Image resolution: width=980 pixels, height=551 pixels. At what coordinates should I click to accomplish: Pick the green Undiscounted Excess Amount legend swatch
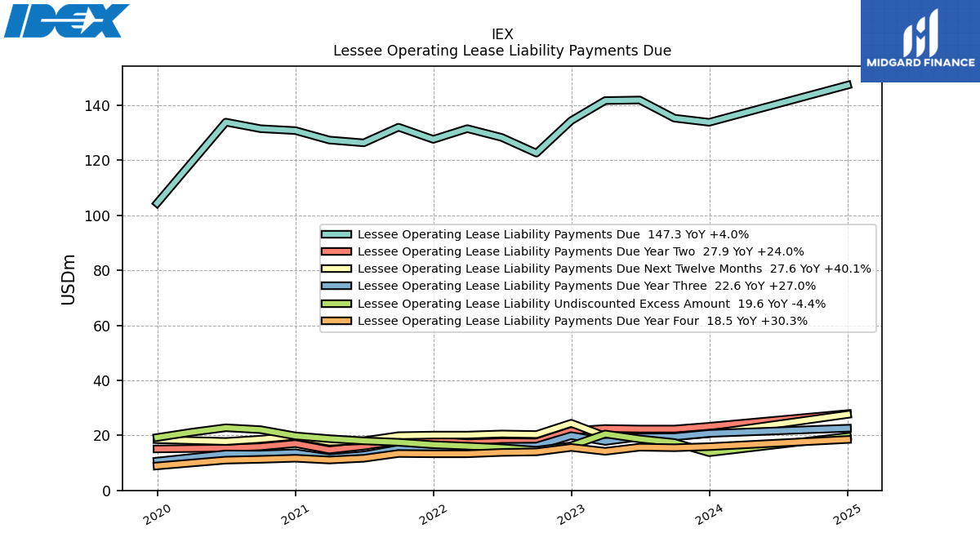pos(336,304)
